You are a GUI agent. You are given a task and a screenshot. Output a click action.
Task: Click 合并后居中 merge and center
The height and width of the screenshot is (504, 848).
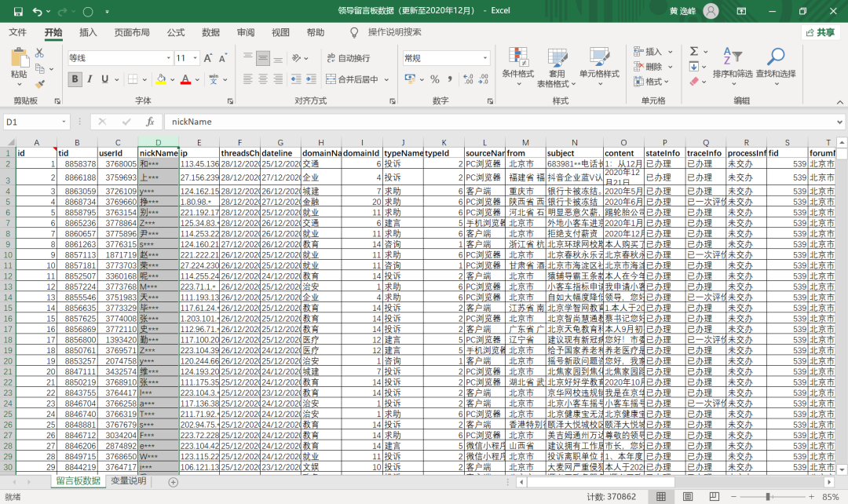click(352, 79)
